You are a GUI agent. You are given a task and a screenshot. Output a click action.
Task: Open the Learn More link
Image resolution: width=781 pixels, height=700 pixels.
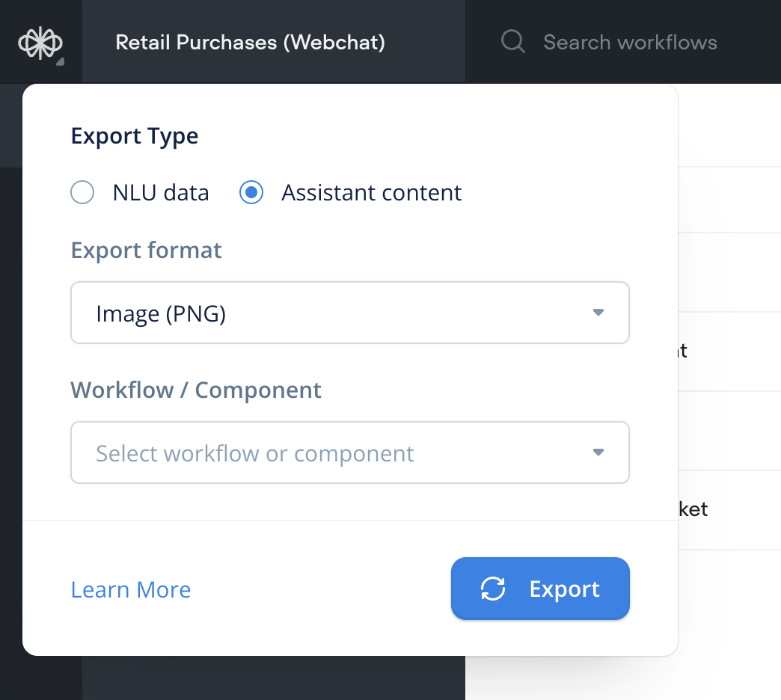pyautogui.click(x=130, y=589)
